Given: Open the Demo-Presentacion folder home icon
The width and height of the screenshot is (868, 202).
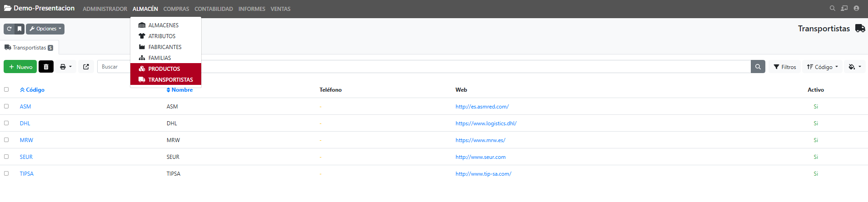Looking at the screenshot, I should [8, 8].
